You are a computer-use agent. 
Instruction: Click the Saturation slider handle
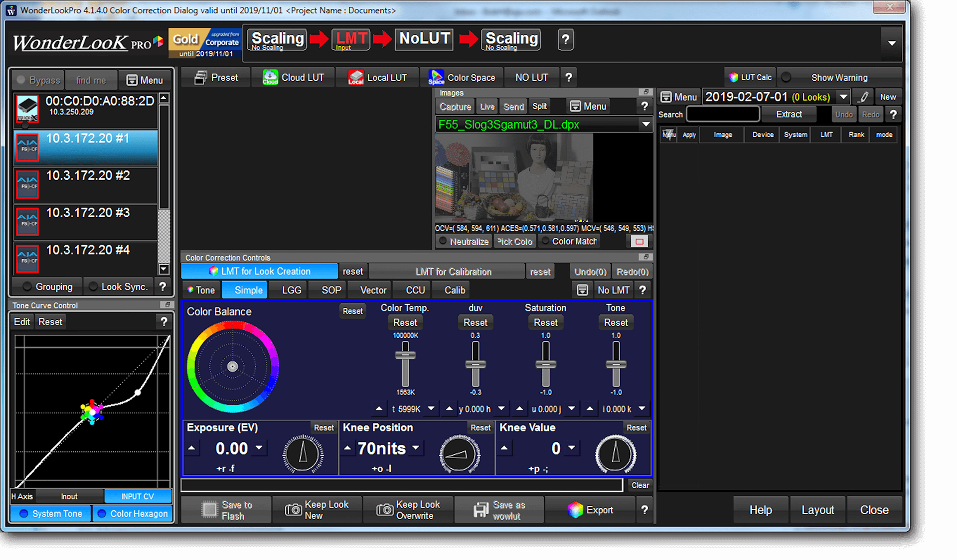(546, 365)
